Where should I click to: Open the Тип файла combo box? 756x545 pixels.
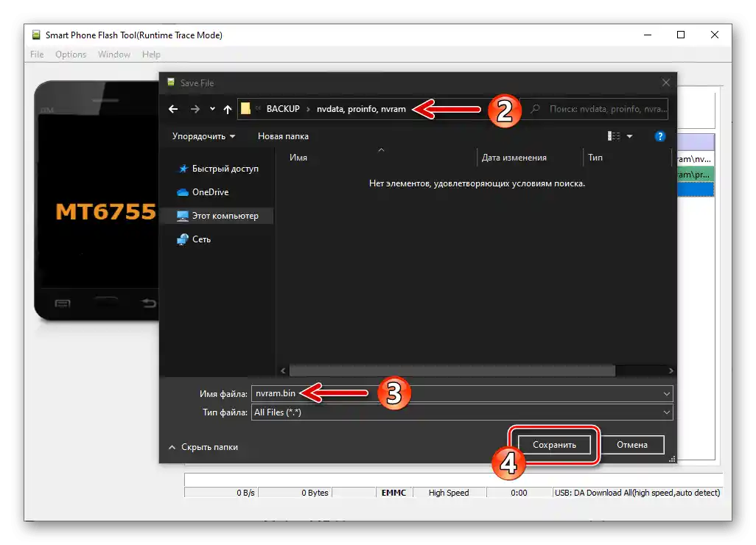(x=462, y=412)
